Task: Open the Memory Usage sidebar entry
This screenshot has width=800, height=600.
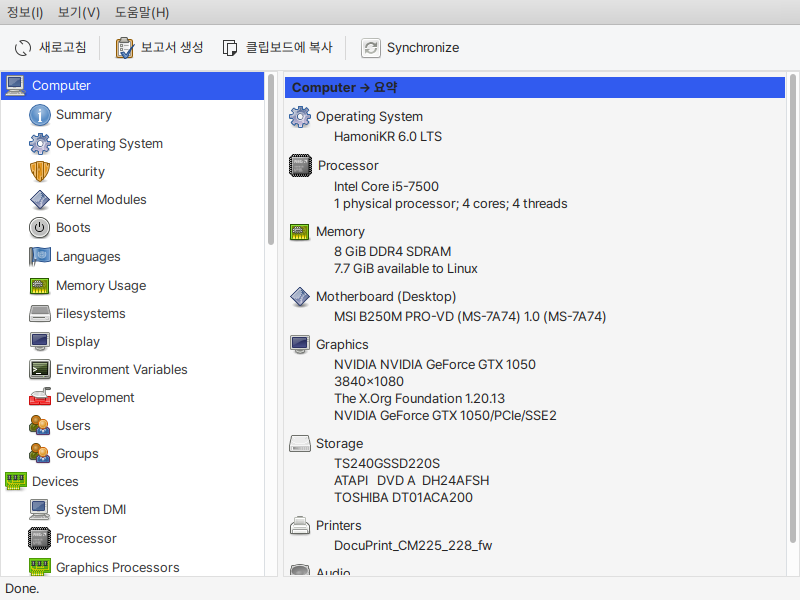Action: (x=100, y=286)
